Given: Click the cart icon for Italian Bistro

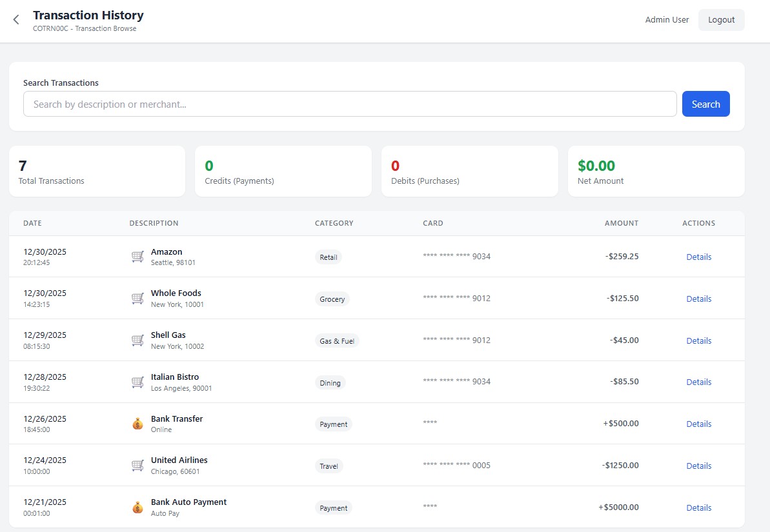Looking at the screenshot, I should [137, 382].
